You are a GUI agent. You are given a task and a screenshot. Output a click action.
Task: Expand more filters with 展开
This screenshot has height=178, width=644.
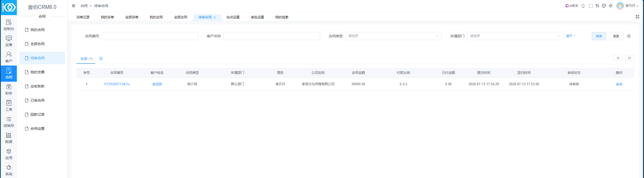pos(571,36)
